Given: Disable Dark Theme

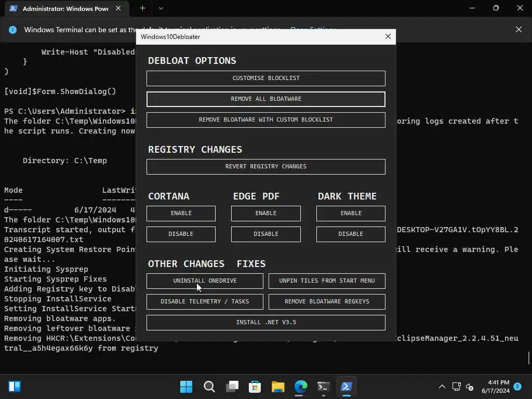Looking at the screenshot, I should [x=351, y=234].
